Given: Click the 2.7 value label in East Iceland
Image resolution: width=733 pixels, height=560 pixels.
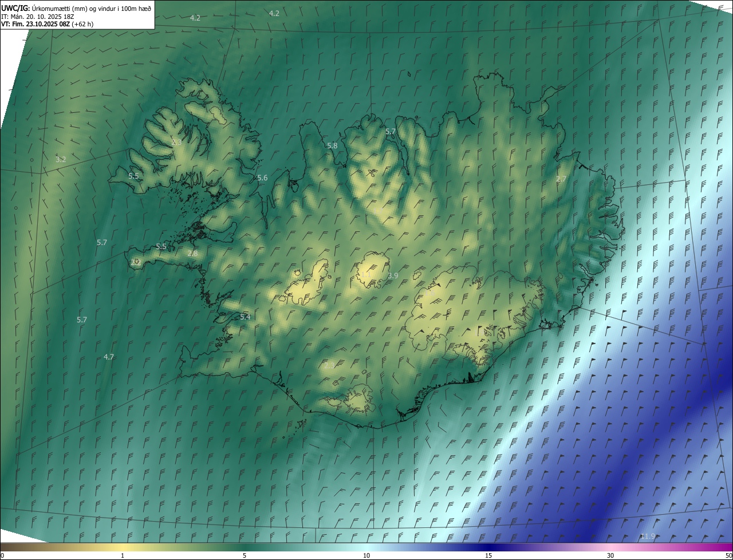Looking at the screenshot, I should click(561, 179).
